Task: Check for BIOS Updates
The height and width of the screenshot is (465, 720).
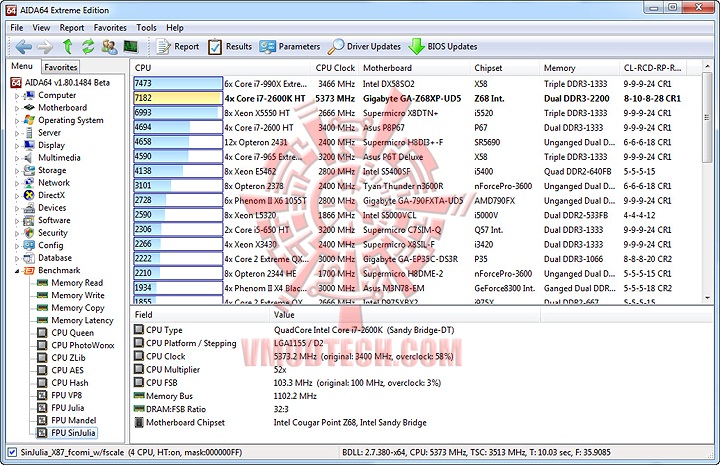Action: tap(443, 46)
